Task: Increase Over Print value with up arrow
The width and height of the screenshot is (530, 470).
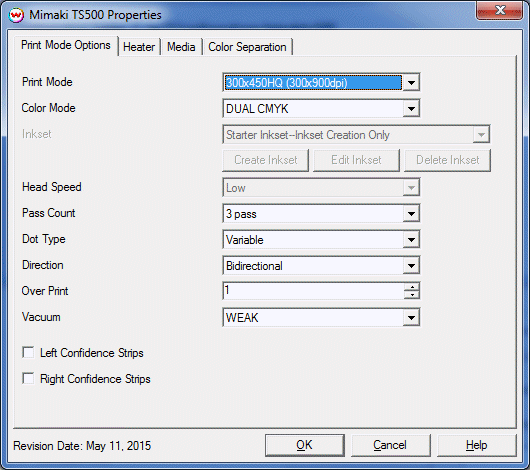Action: tap(412, 287)
